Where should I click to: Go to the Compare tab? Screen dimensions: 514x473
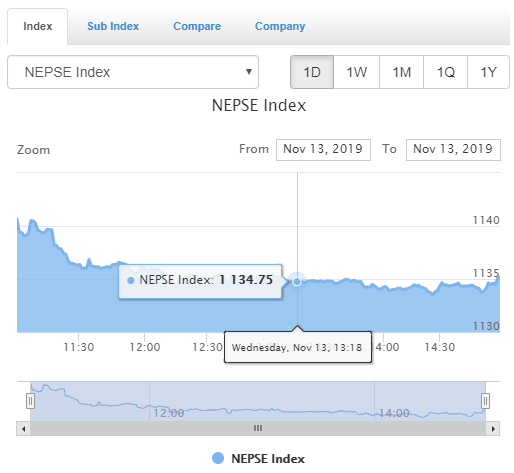coord(197,26)
